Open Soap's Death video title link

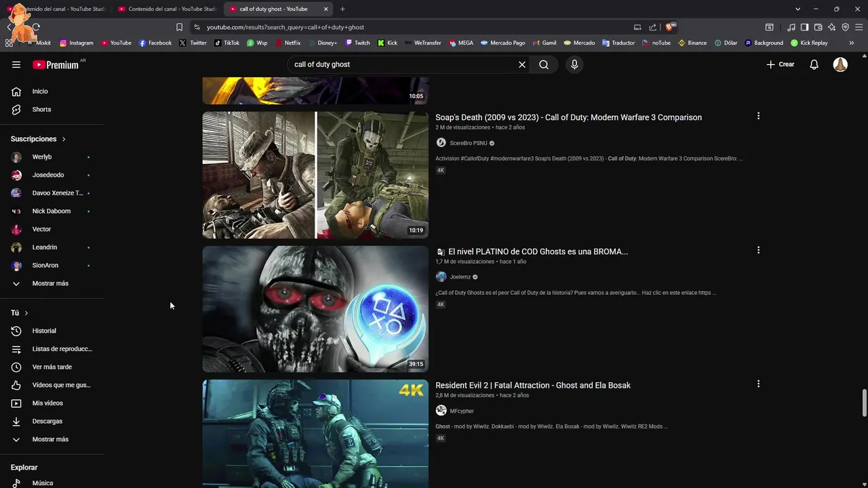tap(568, 117)
